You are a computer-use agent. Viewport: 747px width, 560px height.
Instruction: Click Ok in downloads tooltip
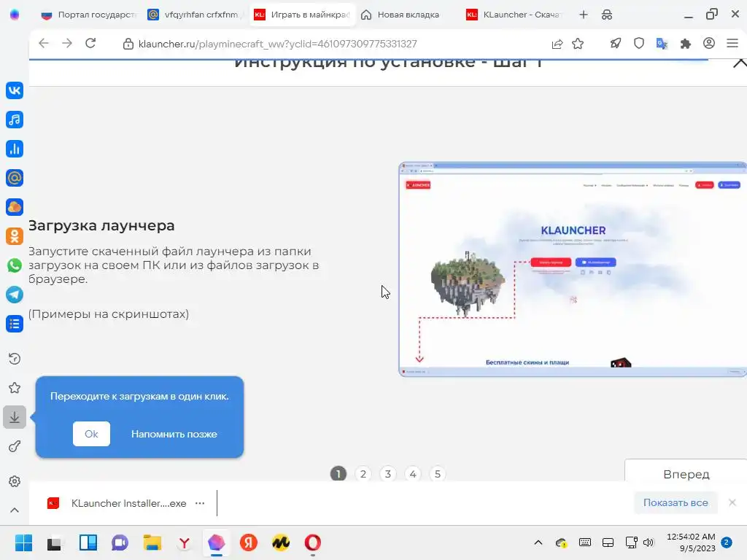[x=91, y=434]
